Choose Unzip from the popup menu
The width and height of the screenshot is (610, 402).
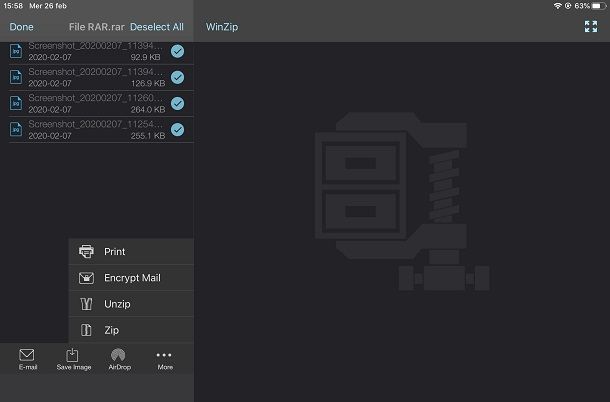click(131, 304)
